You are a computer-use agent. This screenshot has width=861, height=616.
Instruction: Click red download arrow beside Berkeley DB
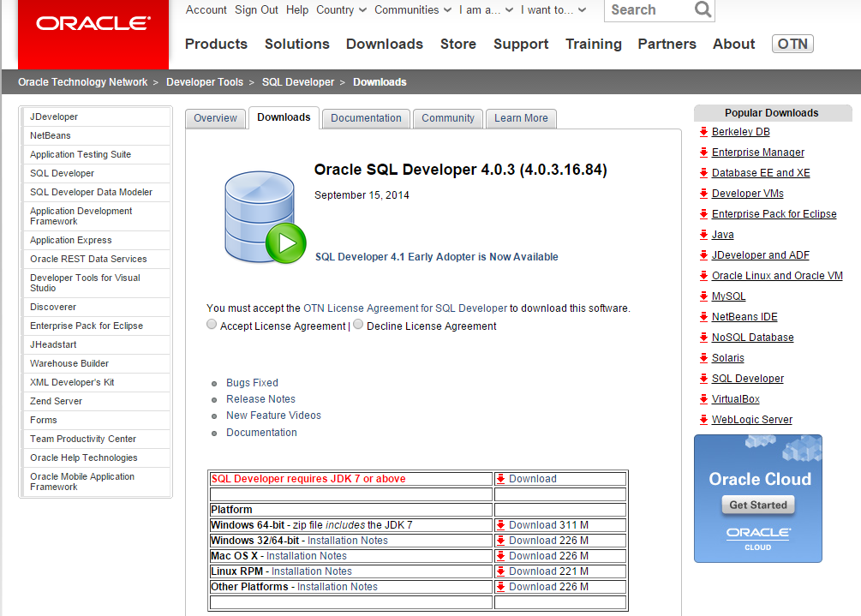coord(703,132)
